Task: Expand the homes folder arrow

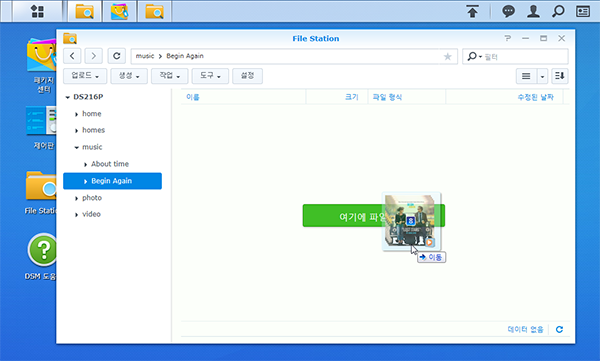Action: [x=77, y=131]
